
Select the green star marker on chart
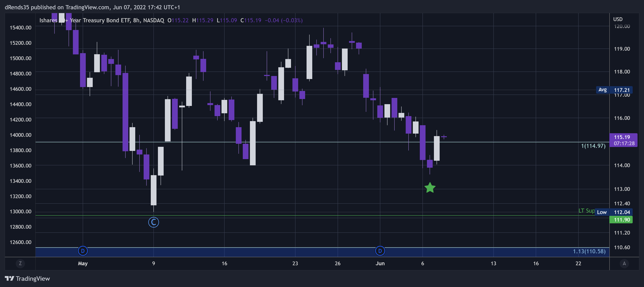point(430,188)
